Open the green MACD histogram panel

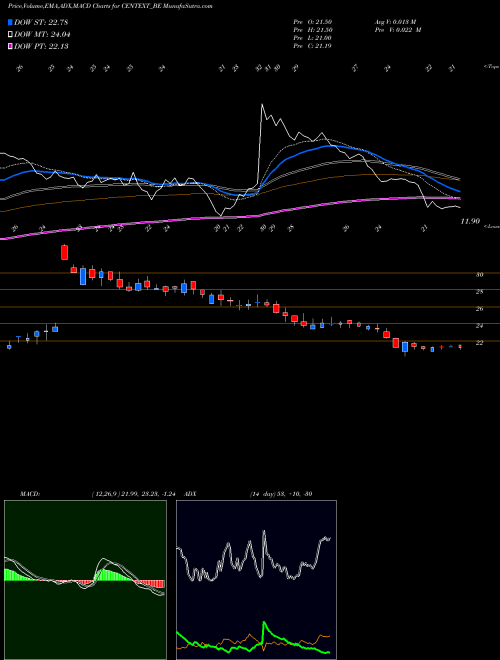(x=85, y=580)
